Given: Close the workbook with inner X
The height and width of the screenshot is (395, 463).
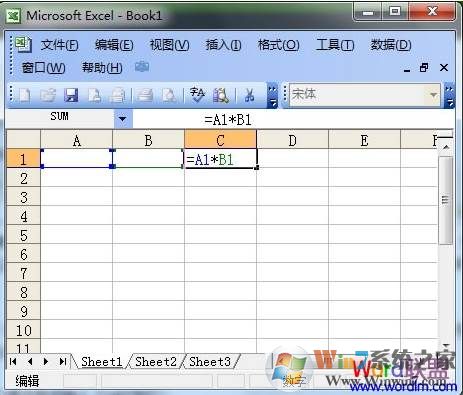Looking at the screenshot, I should 444,68.
